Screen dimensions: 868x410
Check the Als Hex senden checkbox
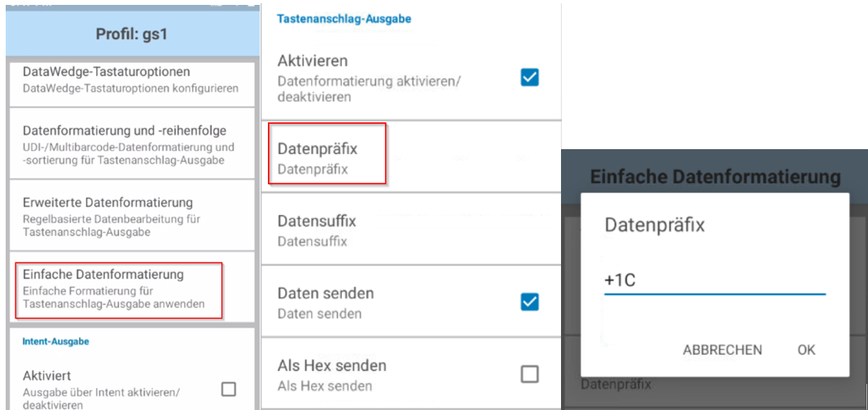coord(529,373)
